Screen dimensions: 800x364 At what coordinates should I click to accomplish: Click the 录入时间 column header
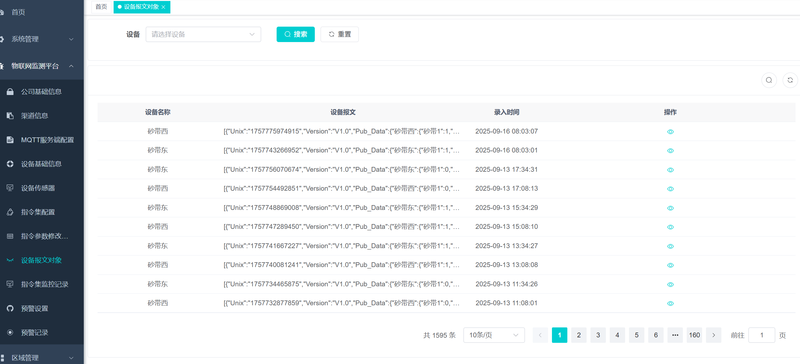point(507,112)
